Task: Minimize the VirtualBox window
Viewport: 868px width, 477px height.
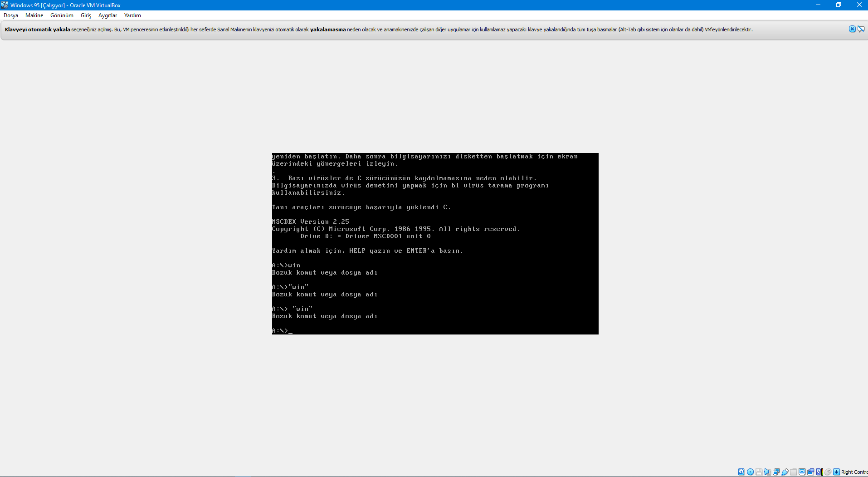Action: click(818, 5)
